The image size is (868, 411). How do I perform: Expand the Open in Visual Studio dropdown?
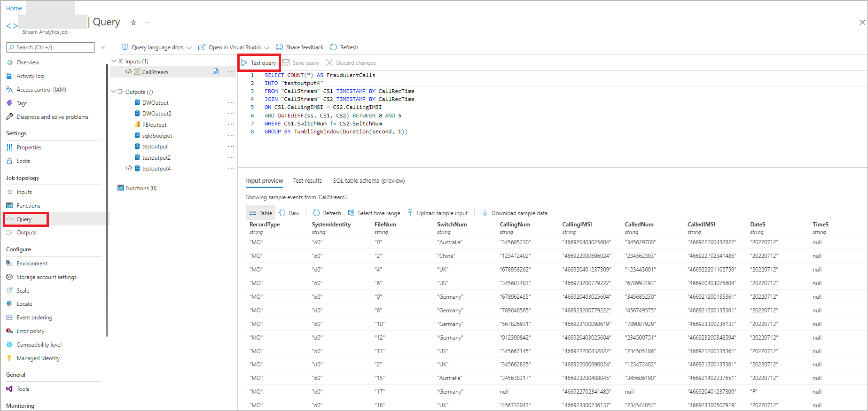(266, 48)
